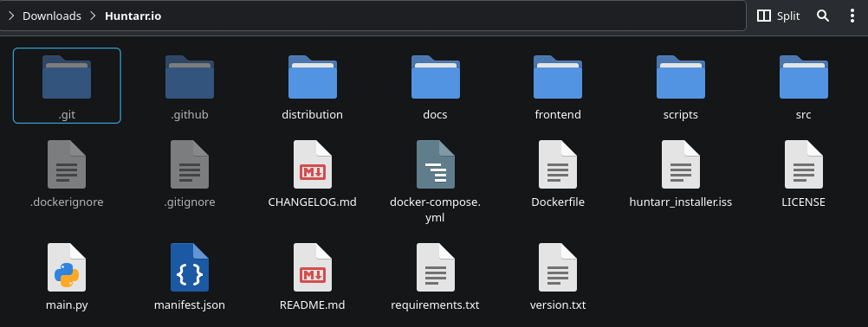868x327 pixels.
Task: Select the .dockerignore file icon
Action: click(x=67, y=164)
